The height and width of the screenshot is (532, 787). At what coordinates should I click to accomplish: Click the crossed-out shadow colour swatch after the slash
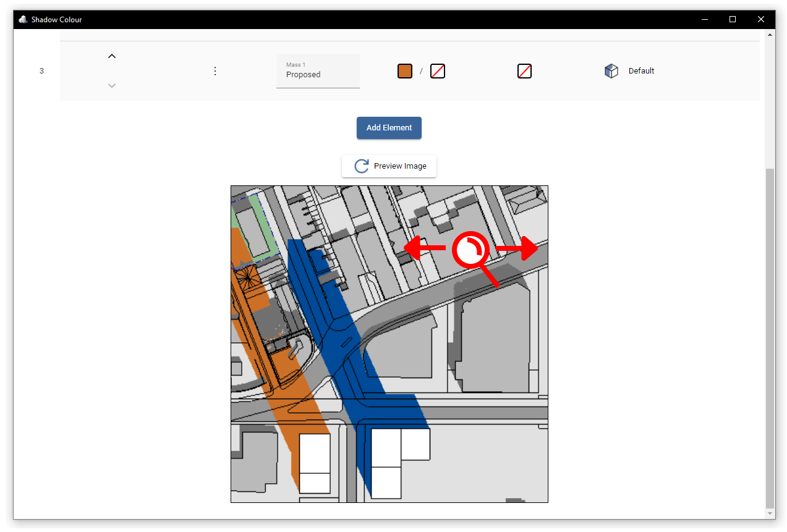pyautogui.click(x=438, y=70)
